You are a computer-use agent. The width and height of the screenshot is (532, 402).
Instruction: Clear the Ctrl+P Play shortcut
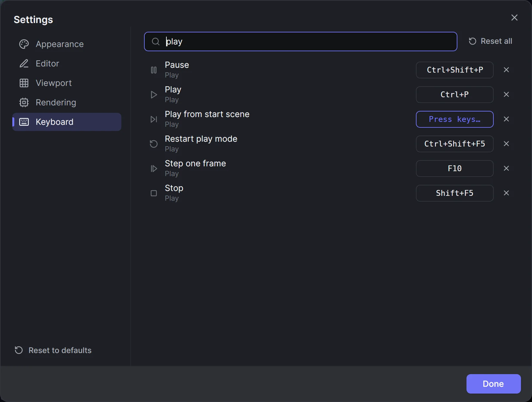506,94
